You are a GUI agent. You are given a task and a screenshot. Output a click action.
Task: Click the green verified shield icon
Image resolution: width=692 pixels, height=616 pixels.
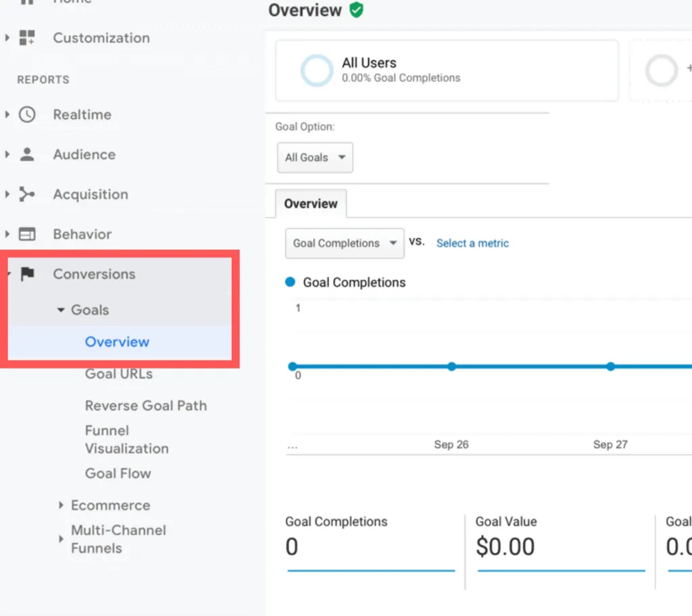click(x=356, y=10)
